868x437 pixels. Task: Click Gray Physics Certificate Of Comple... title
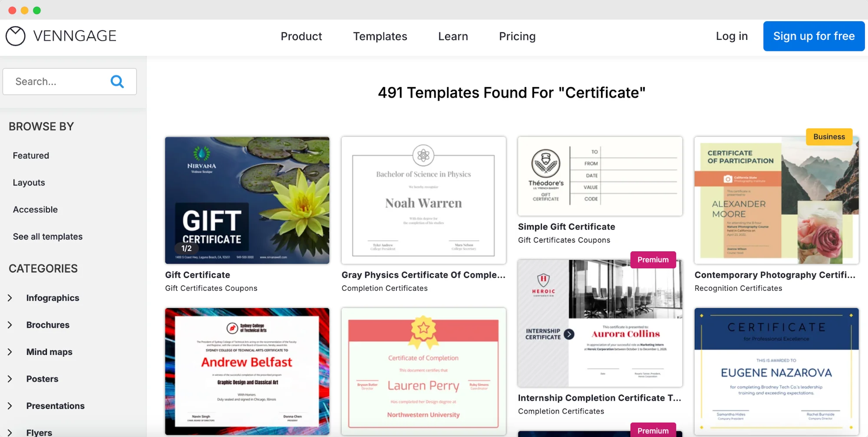pos(423,275)
